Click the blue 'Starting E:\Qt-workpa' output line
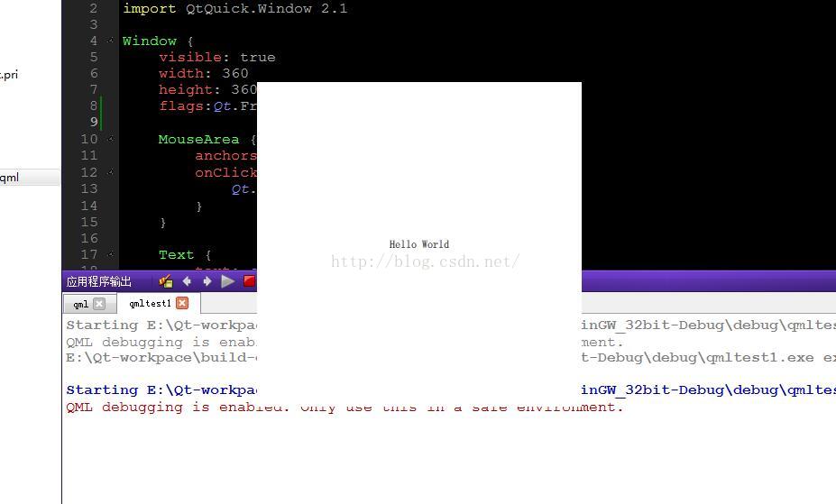Image resolution: width=836 pixels, height=504 pixels. (x=161, y=390)
